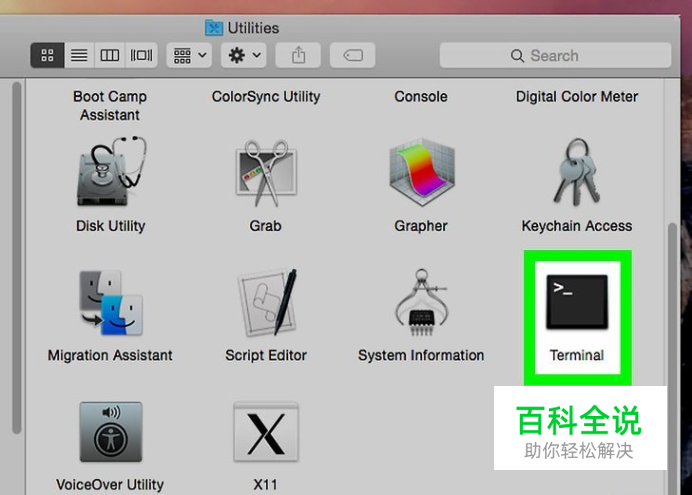Open the X11 app icon

[x=266, y=432]
